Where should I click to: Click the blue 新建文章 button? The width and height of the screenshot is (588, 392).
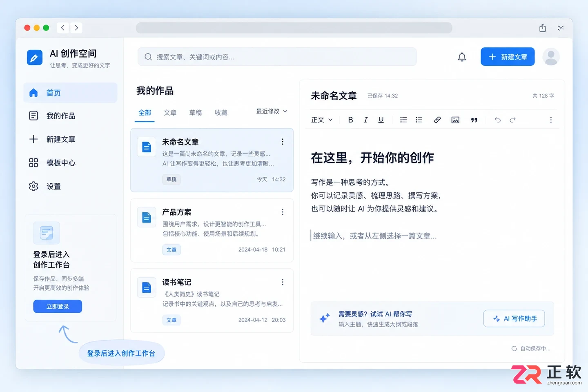pyautogui.click(x=508, y=57)
